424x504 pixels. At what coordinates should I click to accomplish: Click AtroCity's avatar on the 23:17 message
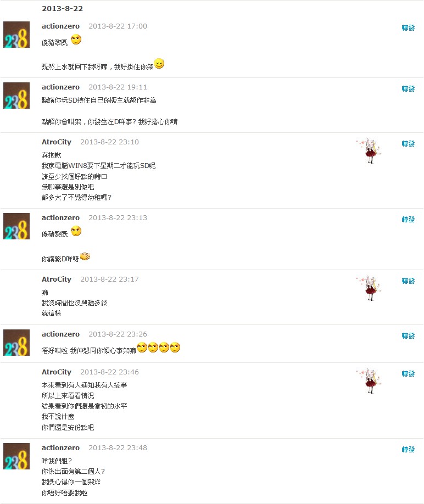(x=369, y=288)
